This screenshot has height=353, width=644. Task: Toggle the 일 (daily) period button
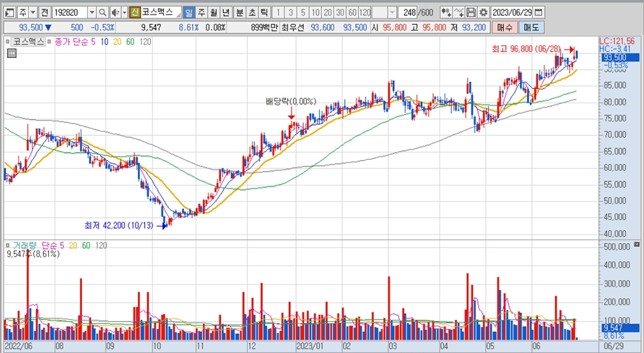(189, 13)
